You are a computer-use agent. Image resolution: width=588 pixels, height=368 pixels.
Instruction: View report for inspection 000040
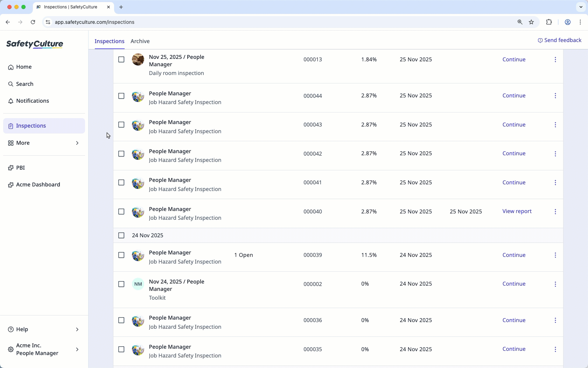(517, 211)
